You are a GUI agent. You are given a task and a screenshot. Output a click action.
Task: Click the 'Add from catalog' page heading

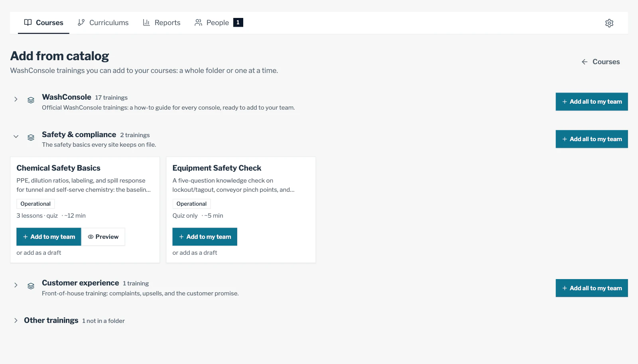pyautogui.click(x=59, y=56)
